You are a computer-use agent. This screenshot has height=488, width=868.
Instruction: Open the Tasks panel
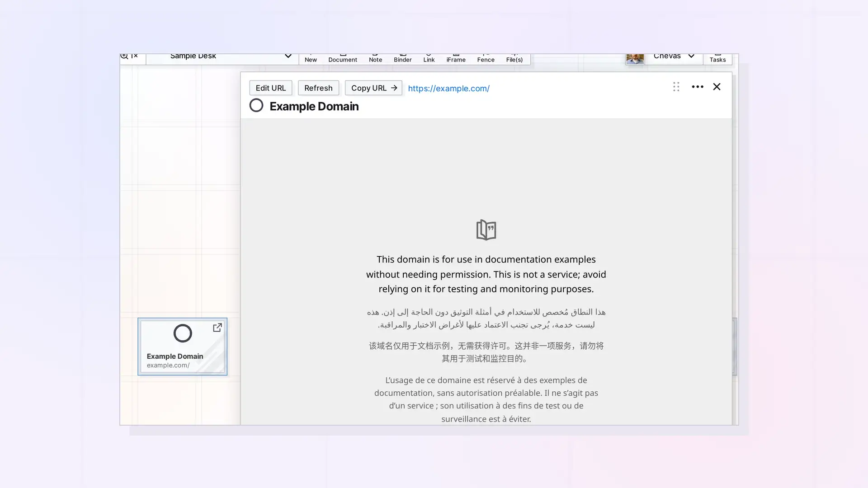717,59
